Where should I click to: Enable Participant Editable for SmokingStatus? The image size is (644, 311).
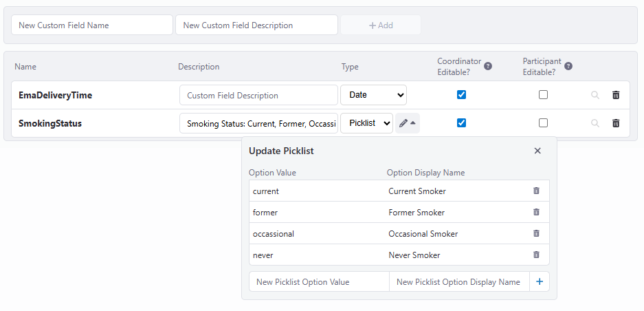[543, 123]
